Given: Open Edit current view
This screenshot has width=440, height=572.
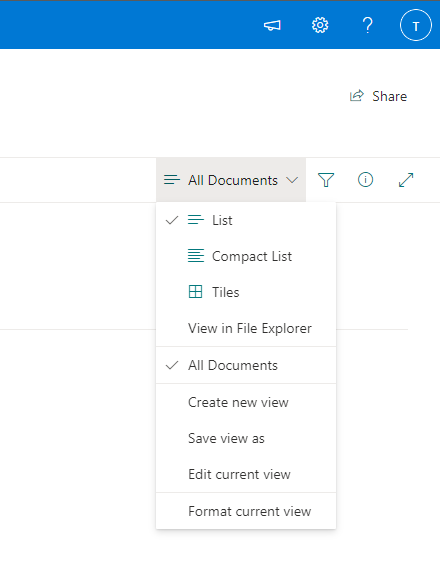Looking at the screenshot, I should click(x=246, y=474).
